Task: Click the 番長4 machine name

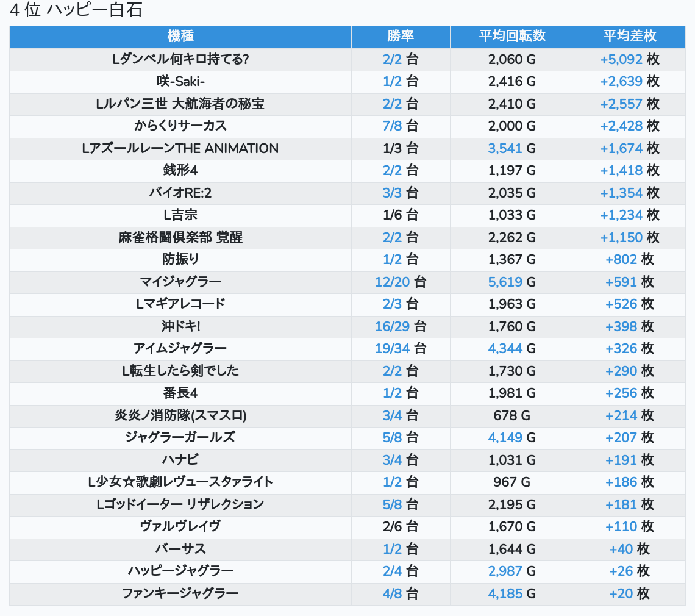Action: coord(180,393)
